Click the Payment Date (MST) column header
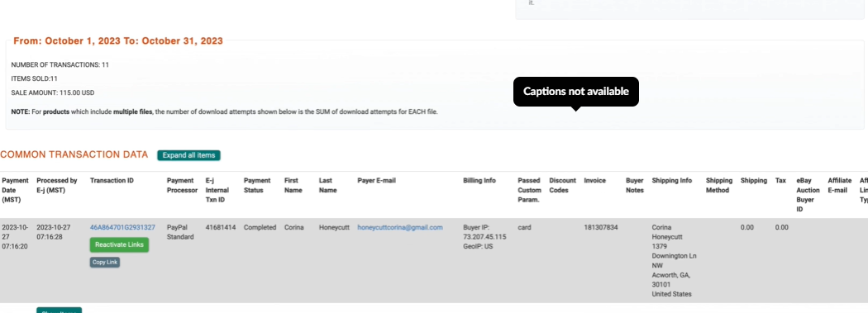The image size is (868, 313). pos(15,190)
